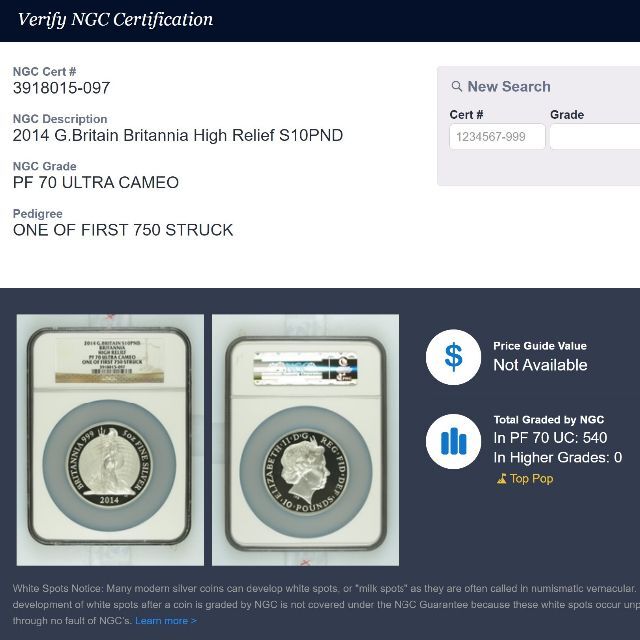Click the bar chart population icon

[453, 441]
